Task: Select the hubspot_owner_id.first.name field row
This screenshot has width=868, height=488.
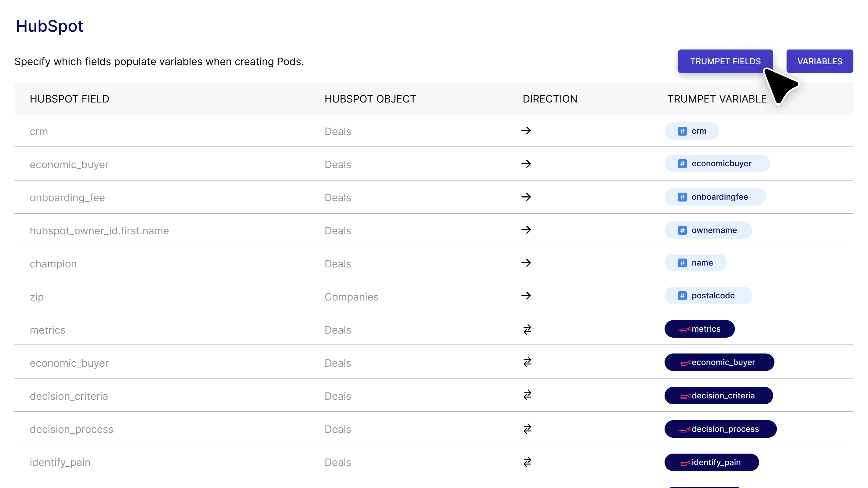Action: tap(99, 230)
